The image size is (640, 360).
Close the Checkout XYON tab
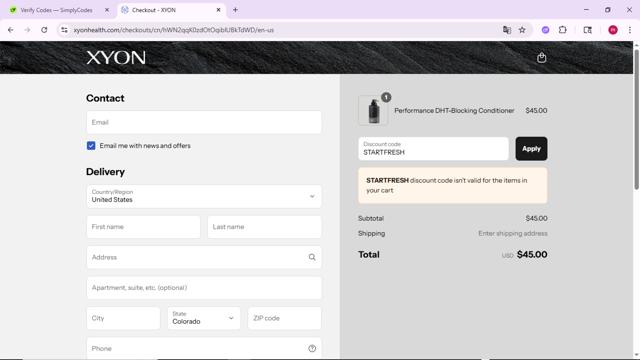(x=218, y=10)
